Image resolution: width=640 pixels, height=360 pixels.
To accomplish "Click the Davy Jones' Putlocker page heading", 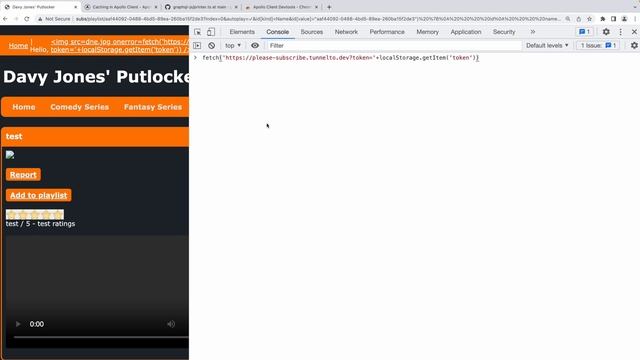I will pyautogui.click(x=96, y=77).
